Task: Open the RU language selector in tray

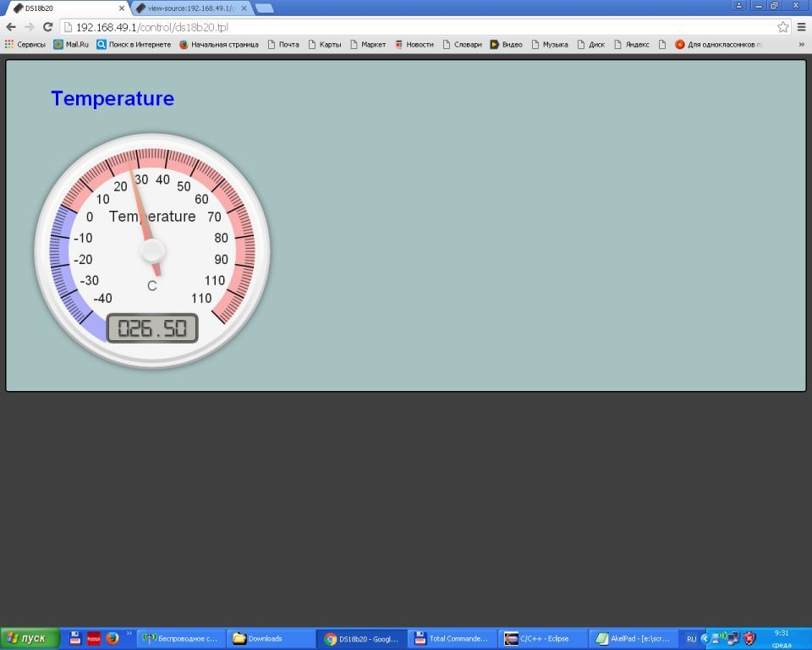Action: pyautogui.click(x=691, y=639)
